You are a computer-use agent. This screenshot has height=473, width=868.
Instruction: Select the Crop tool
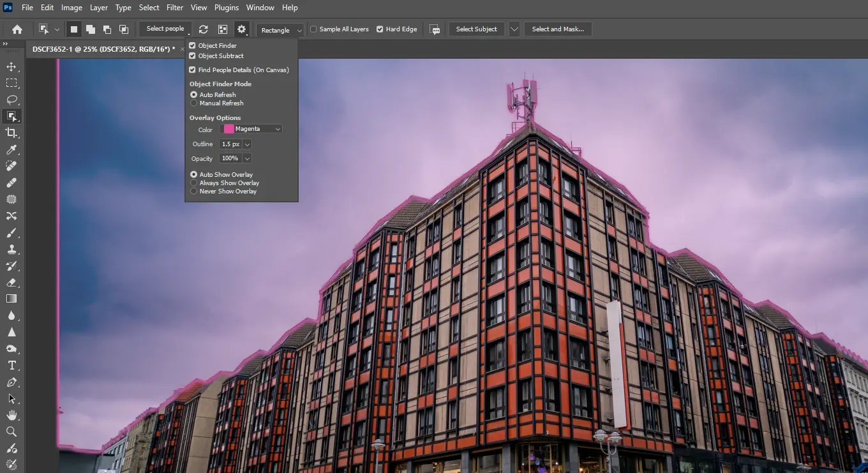(x=11, y=133)
